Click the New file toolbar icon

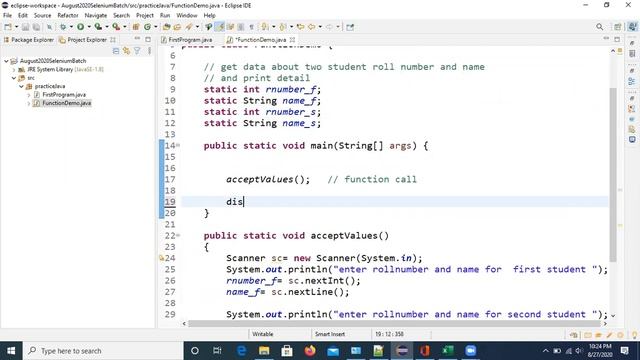[8, 27]
